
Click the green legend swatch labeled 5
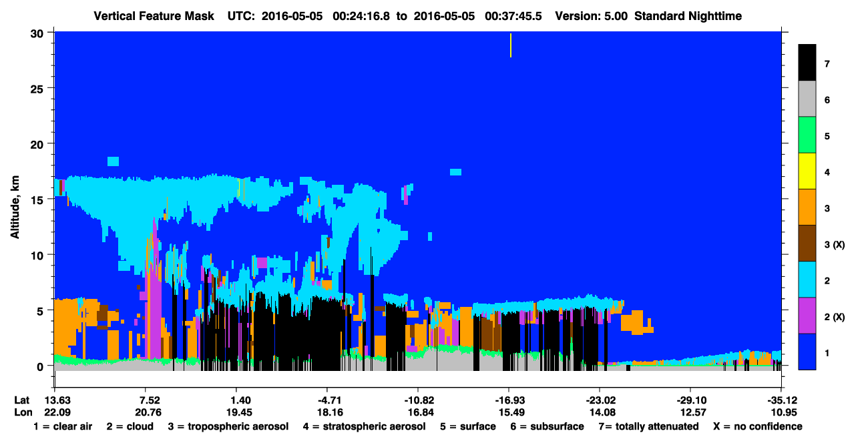pyautogui.click(x=807, y=135)
